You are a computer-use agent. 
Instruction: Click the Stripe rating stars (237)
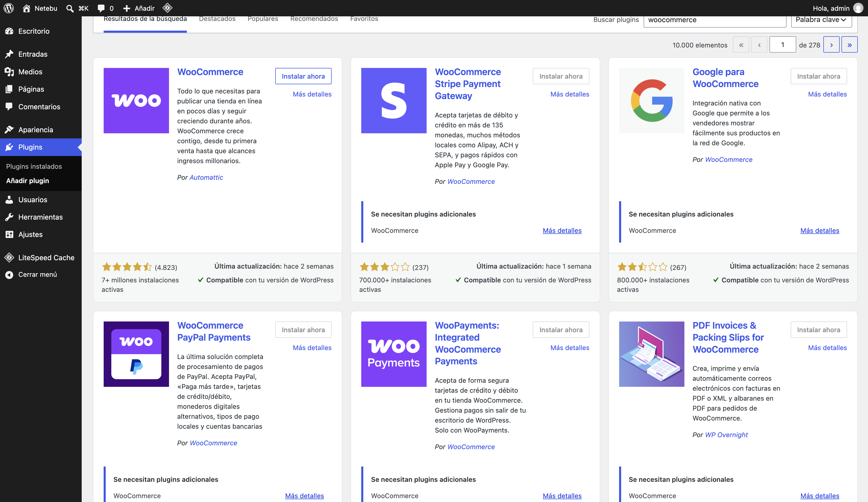coord(385,267)
